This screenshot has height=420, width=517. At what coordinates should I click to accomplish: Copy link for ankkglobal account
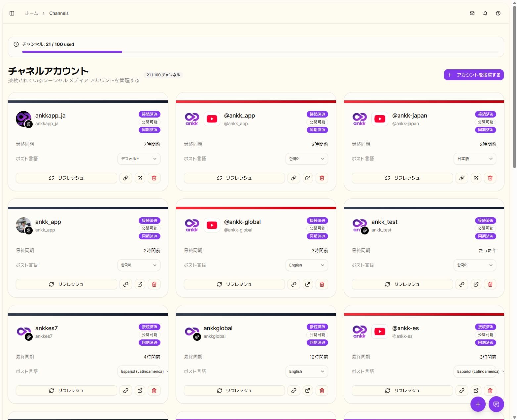coord(294,391)
